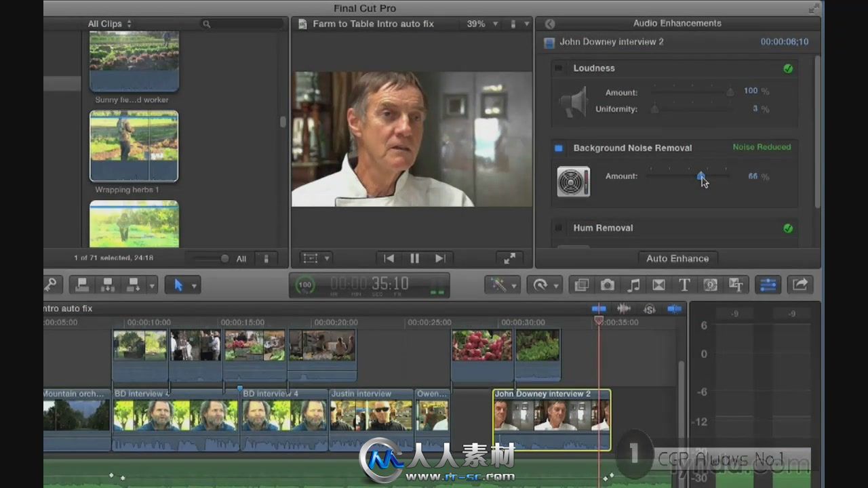Click the background tasks 100 indicator
This screenshot has width=868, height=488.
point(306,285)
